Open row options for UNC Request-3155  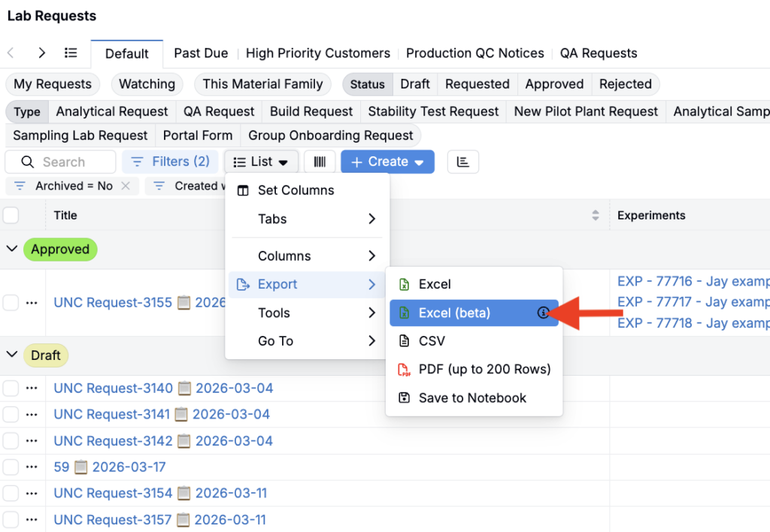[31, 303]
